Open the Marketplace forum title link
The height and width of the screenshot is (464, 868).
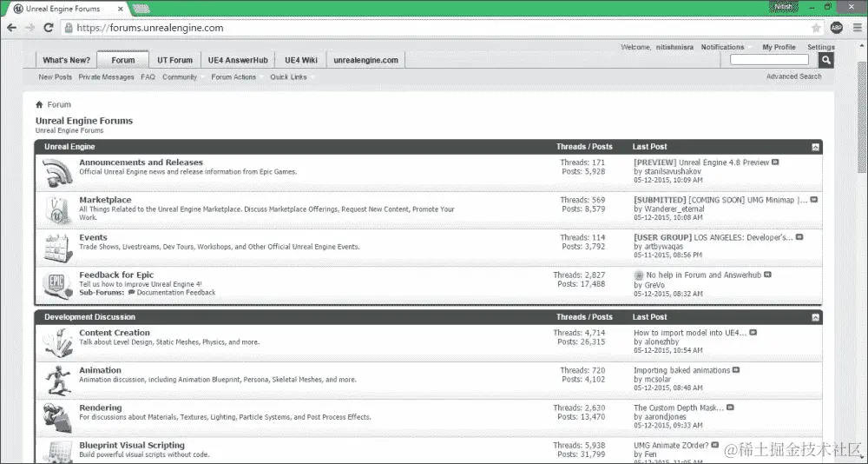[x=105, y=200]
